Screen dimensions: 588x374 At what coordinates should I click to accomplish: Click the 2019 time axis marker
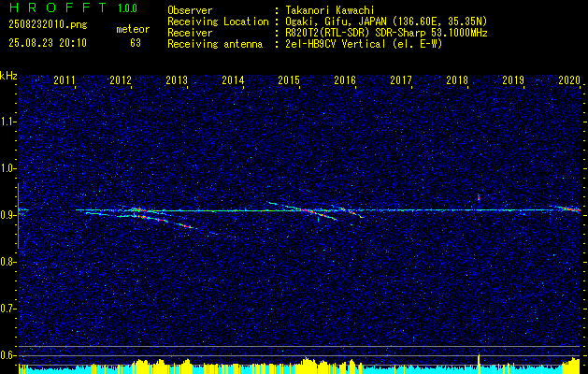click(513, 79)
